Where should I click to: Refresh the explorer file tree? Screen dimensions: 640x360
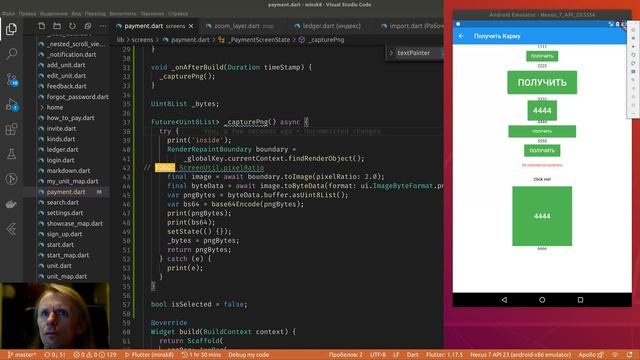(72, 26)
